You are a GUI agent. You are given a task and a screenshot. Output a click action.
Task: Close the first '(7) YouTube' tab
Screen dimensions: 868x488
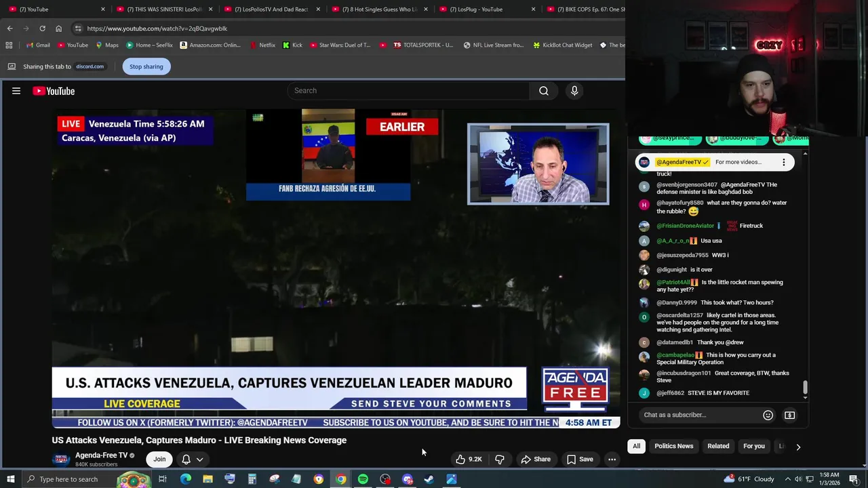pos(103,9)
